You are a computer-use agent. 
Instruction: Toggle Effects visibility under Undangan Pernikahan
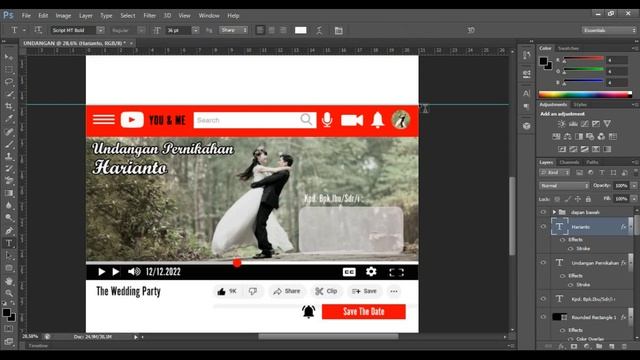(563, 276)
